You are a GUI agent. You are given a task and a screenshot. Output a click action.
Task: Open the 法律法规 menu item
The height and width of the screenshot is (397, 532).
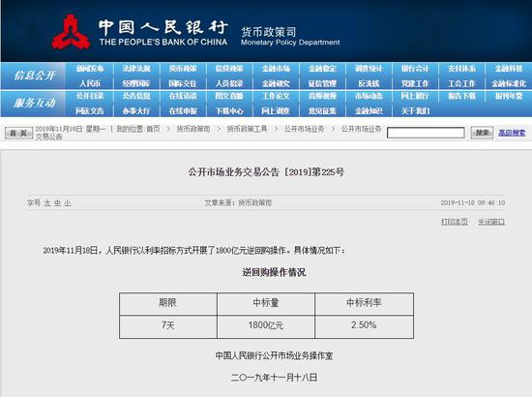pos(136,69)
